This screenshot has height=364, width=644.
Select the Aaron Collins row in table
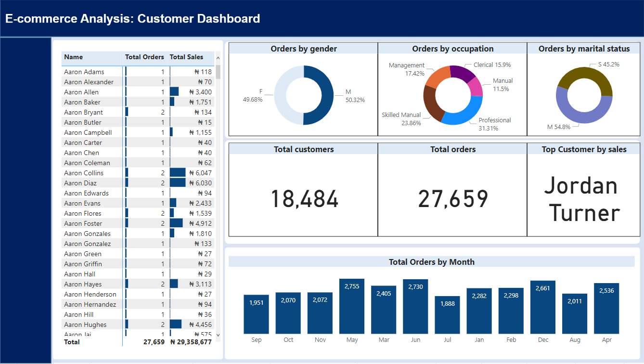click(84, 173)
